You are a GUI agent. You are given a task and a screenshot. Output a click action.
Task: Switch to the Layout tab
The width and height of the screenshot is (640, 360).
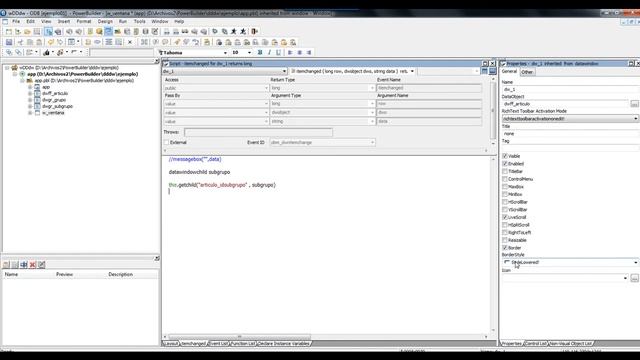[171, 344]
